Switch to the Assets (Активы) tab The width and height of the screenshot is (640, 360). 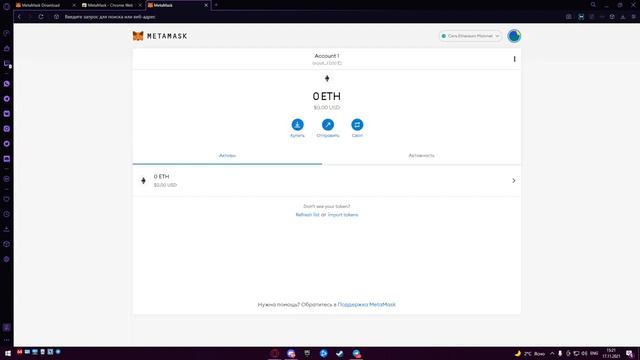click(x=227, y=156)
